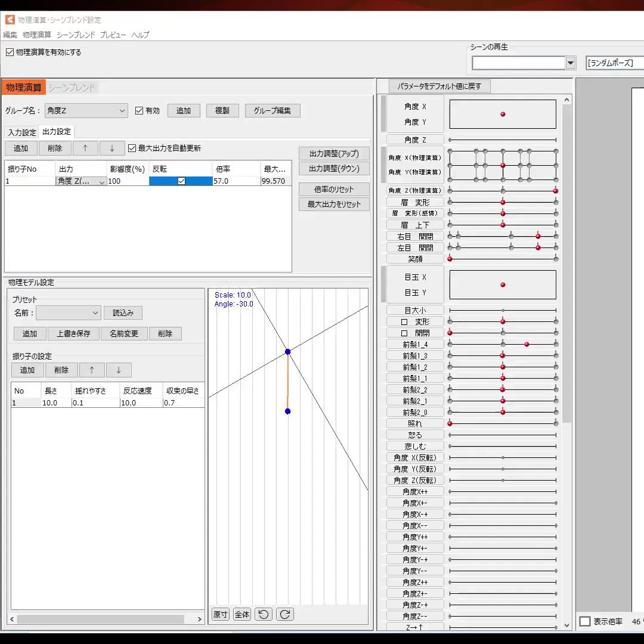
Task: Open the シーンブレンド menu
Action: point(76,35)
